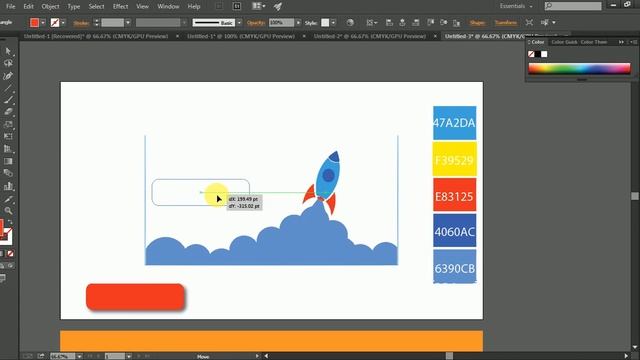This screenshot has width=640, height=360.
Task: Open the graphic Style dropdown
Action: pos(333,23)
